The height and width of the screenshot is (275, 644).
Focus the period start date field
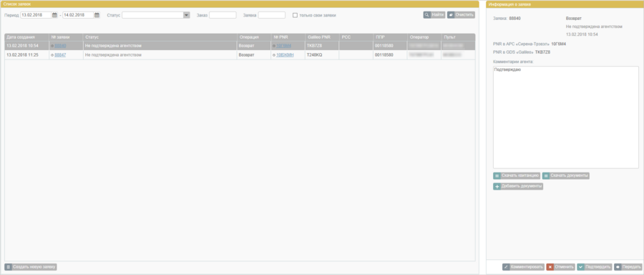[x=36, y=15]
